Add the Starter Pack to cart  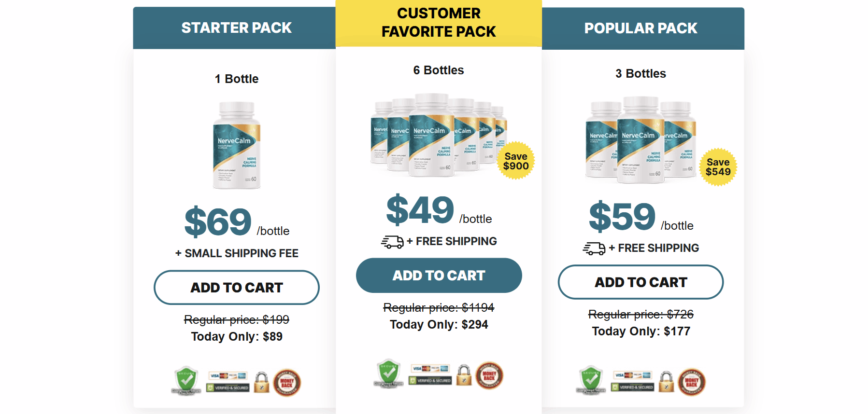[x=237, y=288]
